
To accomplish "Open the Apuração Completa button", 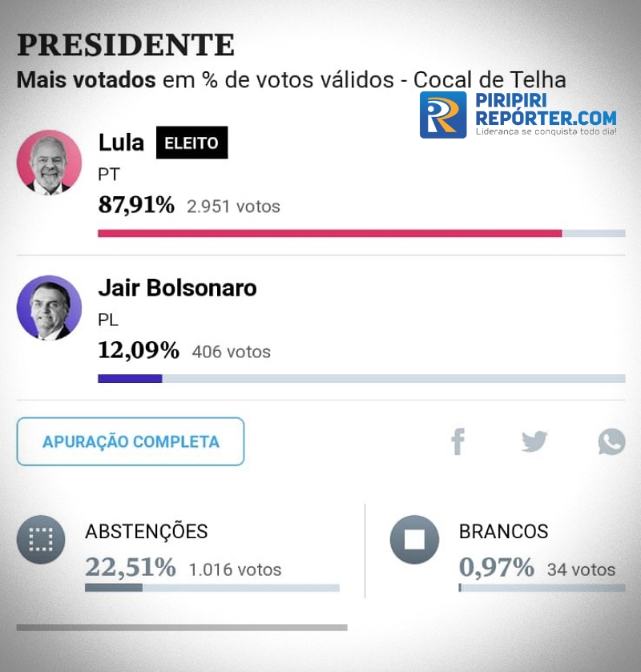I will click(131, 441).
